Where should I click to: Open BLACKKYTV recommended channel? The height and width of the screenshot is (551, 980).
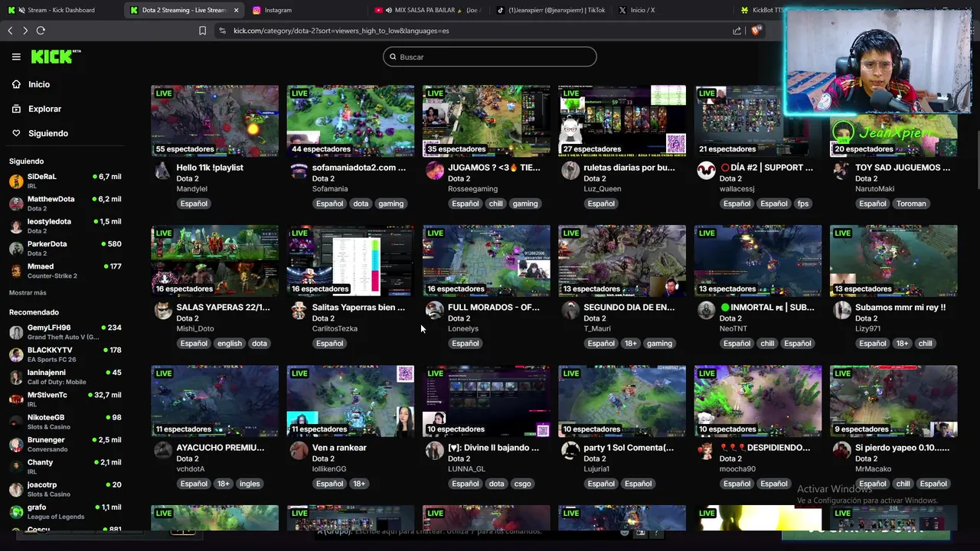click(65, 354)
